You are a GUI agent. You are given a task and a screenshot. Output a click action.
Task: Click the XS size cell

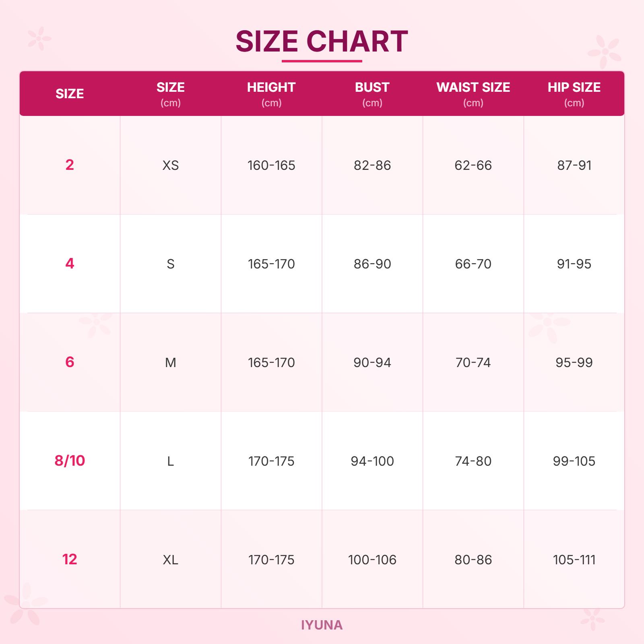[171, 165]
